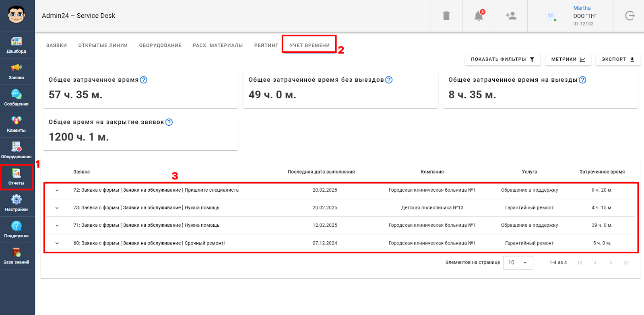Click the trash bin icon in header
Viewport: 644px width, 315px height.
[446, 16]
